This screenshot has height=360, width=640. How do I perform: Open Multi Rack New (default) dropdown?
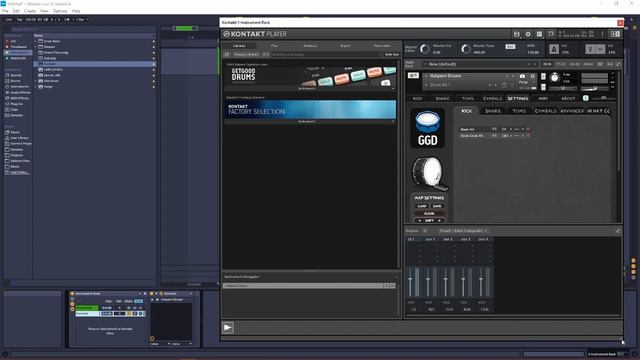click(x=425, y=64)
